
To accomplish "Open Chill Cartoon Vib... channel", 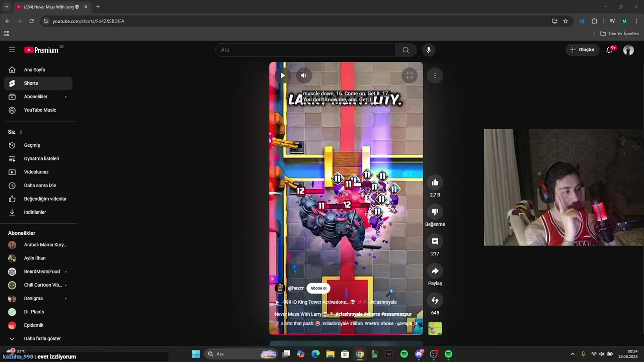I will pos(38,285).
